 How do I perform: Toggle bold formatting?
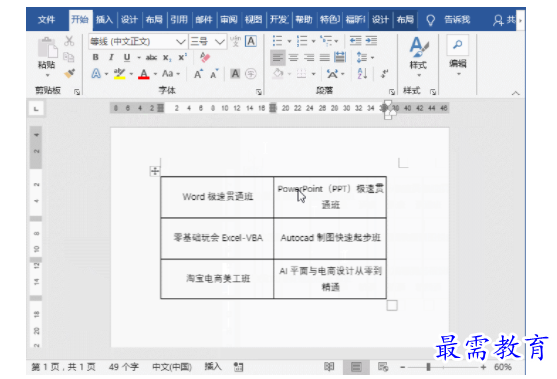pos(96,57)
